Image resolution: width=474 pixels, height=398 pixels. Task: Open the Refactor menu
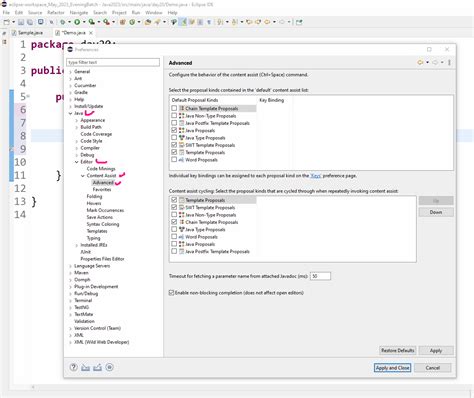pos(56,12)
